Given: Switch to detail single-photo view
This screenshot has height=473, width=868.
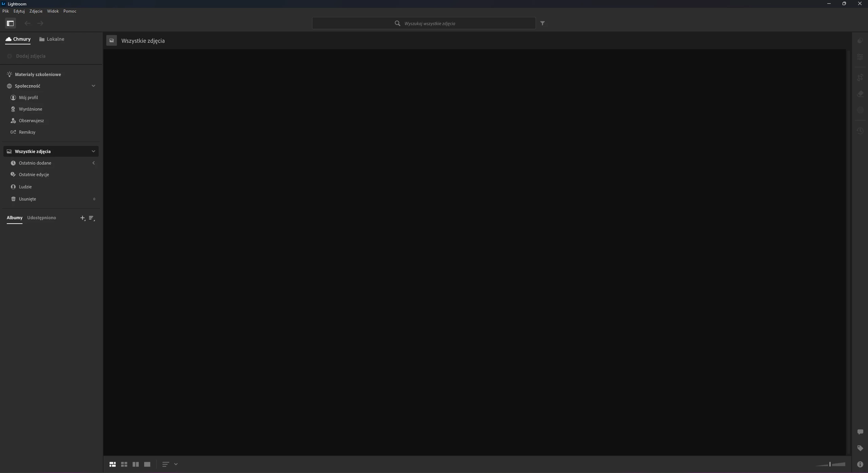Looking at the screenshot, I should click(x=147, y=464).
